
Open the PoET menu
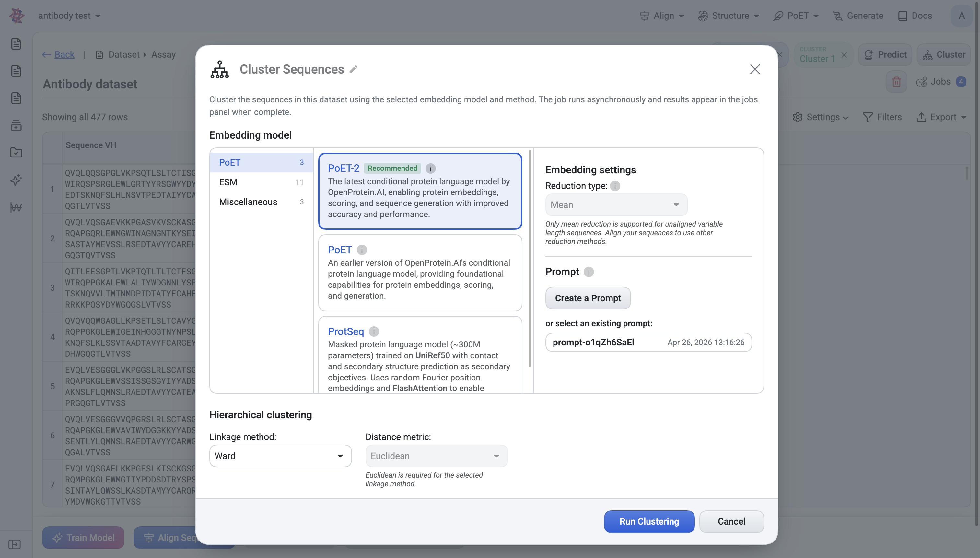(796, 16)
